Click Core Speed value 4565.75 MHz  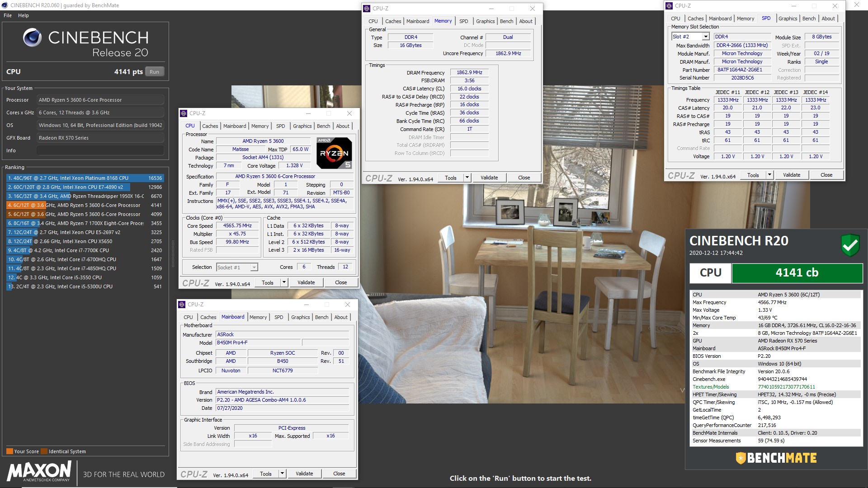pyautogui.click(x=237, y=226)
